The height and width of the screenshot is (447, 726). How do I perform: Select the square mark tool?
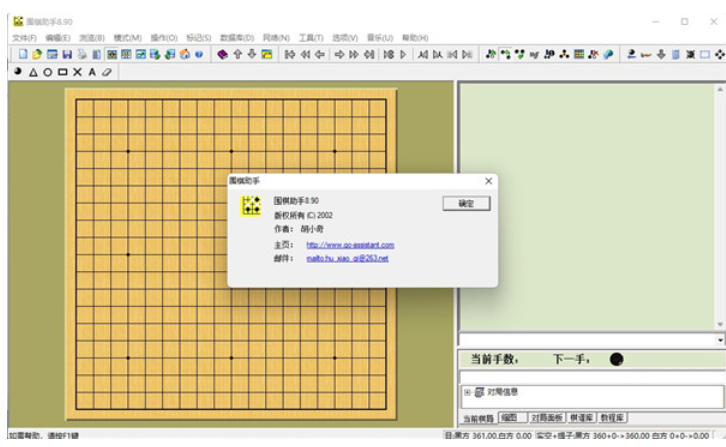click(x=62, y=72)
